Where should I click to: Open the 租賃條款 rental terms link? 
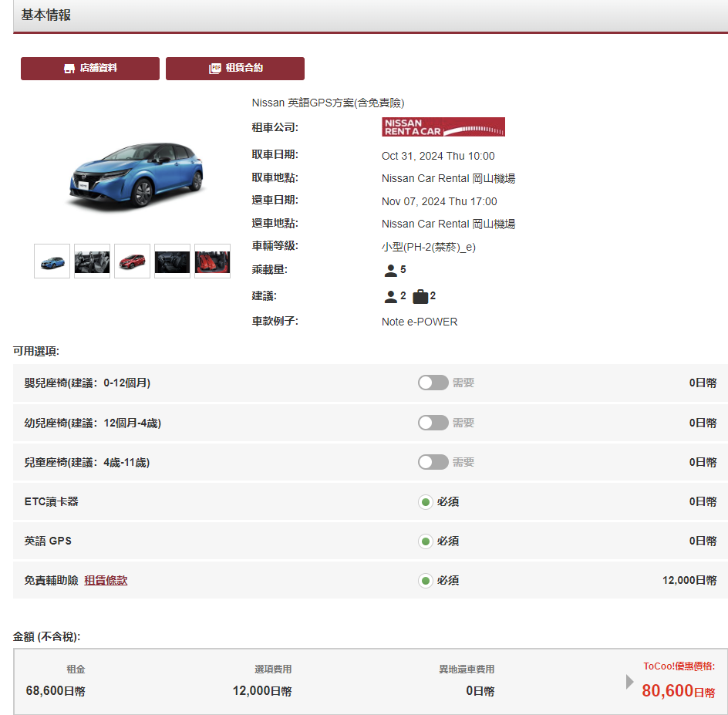106,580
